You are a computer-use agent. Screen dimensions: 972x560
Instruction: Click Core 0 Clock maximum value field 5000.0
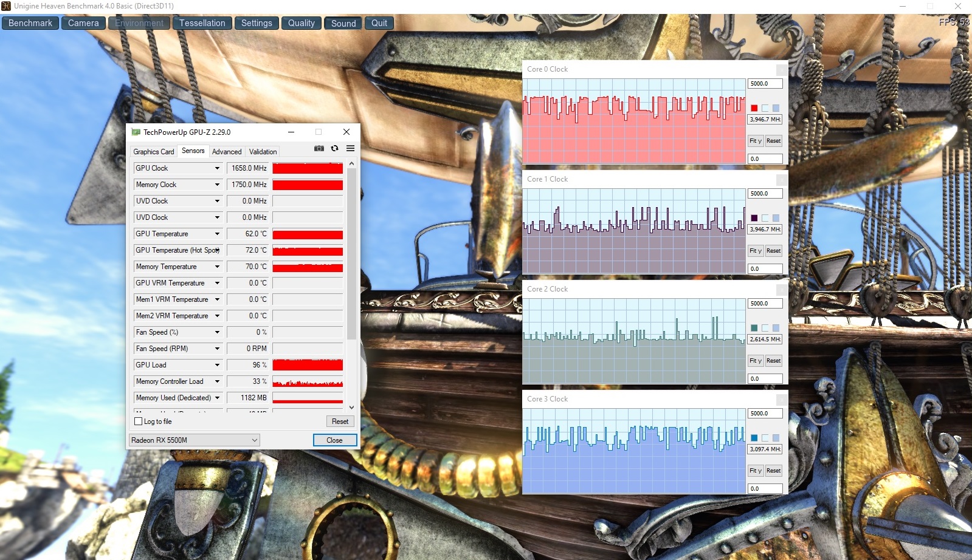click(765, 84)
